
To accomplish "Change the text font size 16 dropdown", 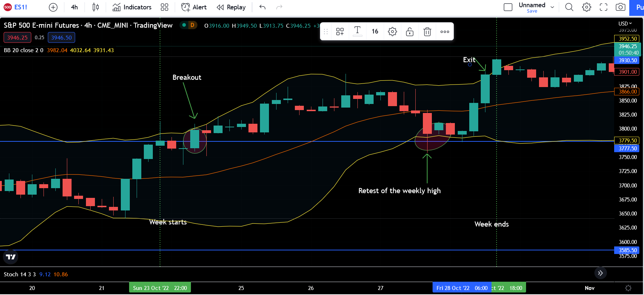I will click(x=375, y=32).
